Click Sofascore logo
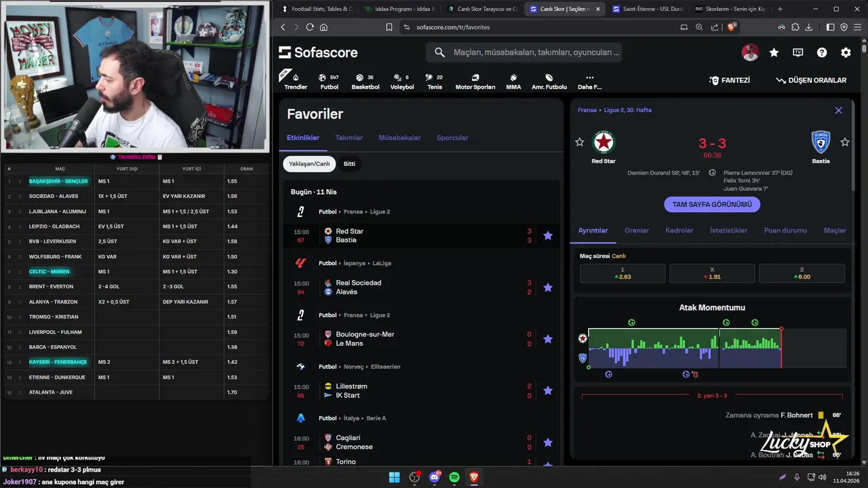 (x=318, y=52)
